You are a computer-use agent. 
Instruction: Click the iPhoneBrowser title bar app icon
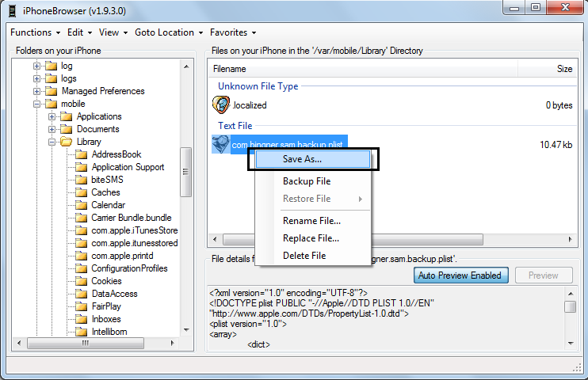(x=13, y=11)
